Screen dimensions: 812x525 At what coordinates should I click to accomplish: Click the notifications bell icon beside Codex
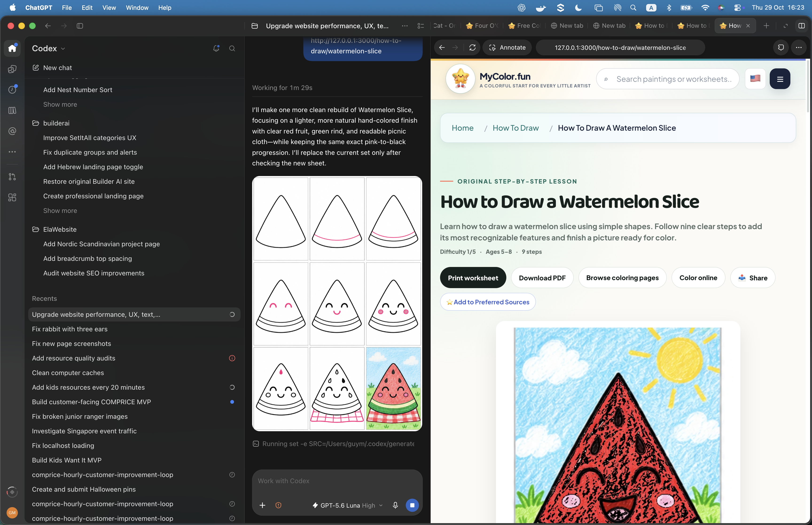click(216, 48)
